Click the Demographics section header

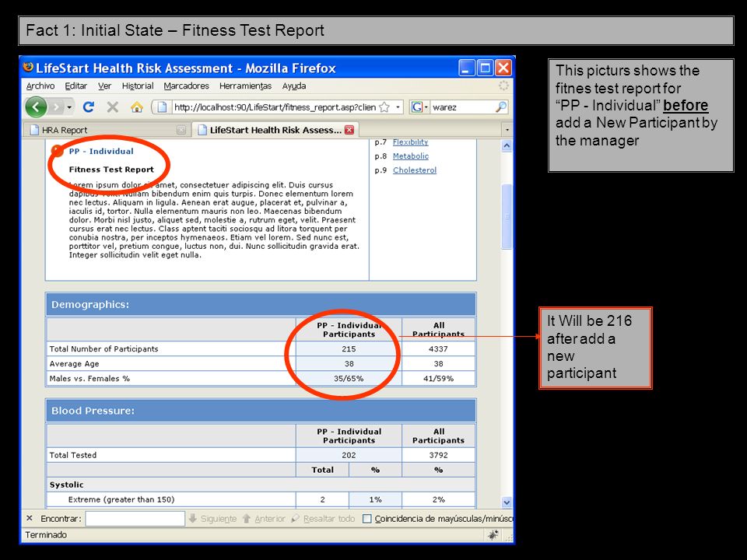261,304
